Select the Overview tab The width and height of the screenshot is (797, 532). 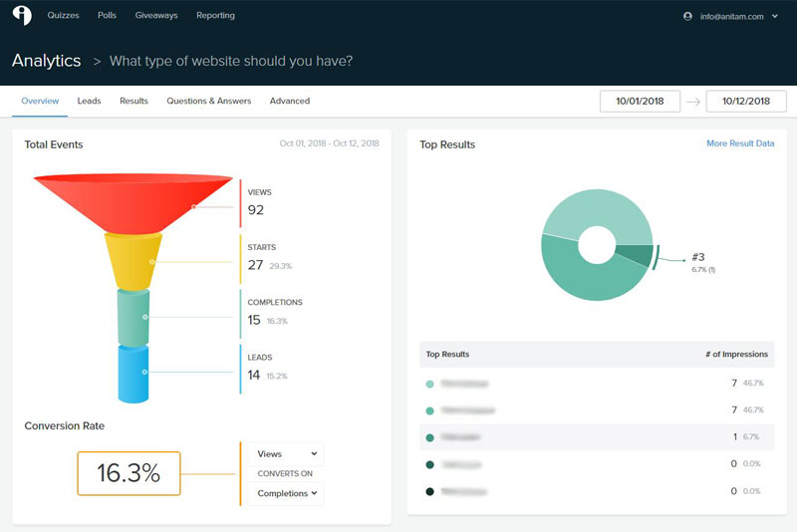click(x=40, y=101)
